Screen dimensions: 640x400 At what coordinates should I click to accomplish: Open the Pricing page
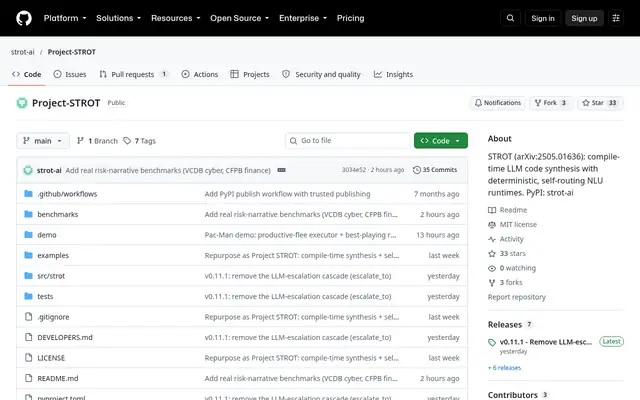click(x=350, y=18)
